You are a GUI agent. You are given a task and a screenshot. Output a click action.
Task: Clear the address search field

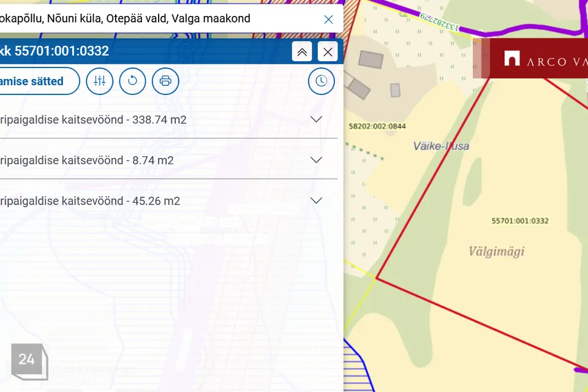(x=328, y=20)
